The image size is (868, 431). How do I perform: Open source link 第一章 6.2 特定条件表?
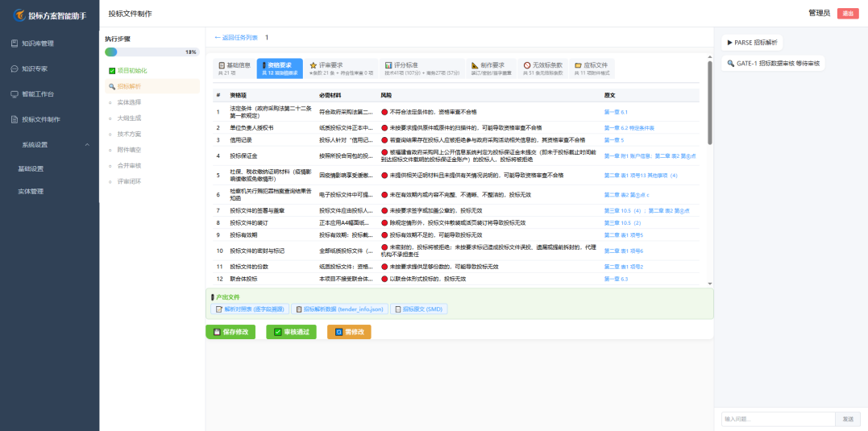[629, 128]
